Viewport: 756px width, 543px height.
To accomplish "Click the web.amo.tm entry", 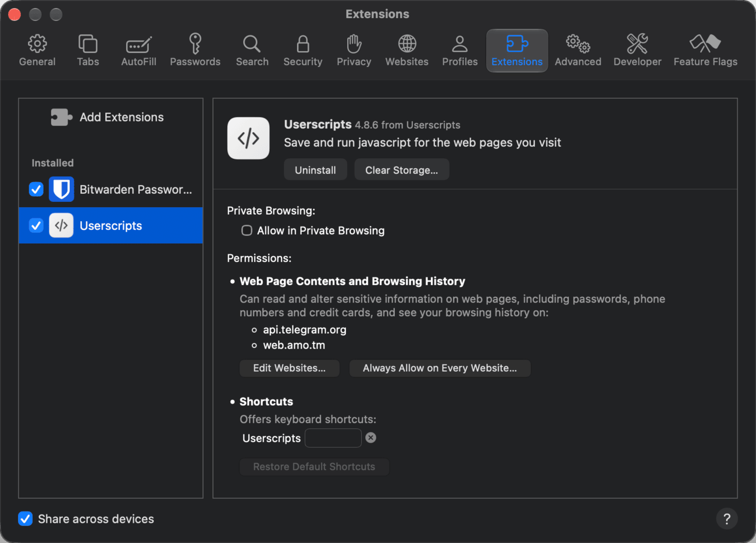I will point(294,345).
